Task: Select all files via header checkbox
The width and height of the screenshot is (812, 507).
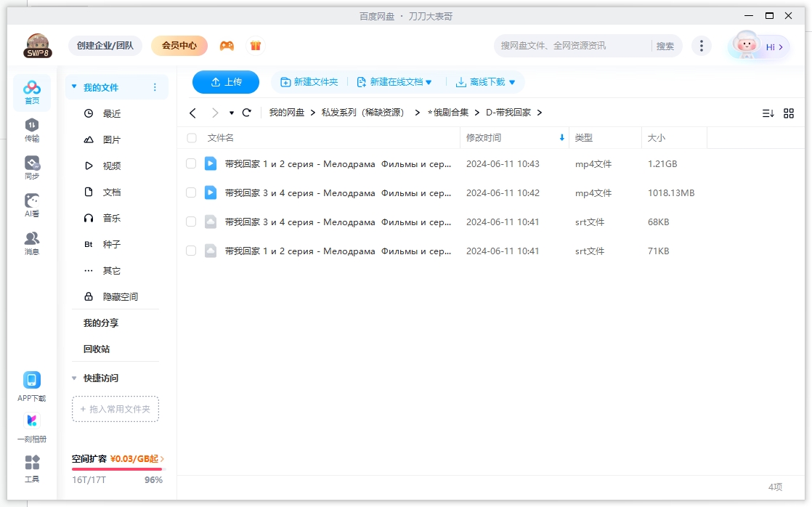Action: [192, 138]
